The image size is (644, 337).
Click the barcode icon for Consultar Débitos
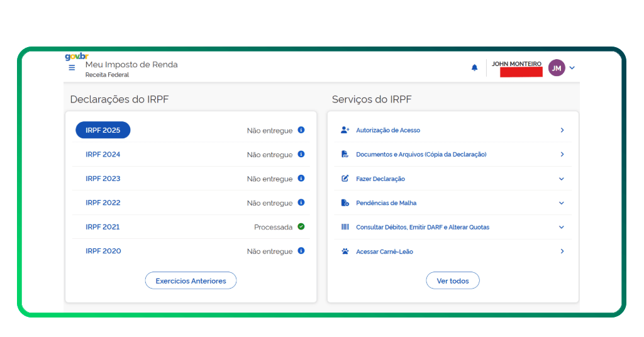click(345, 227)
